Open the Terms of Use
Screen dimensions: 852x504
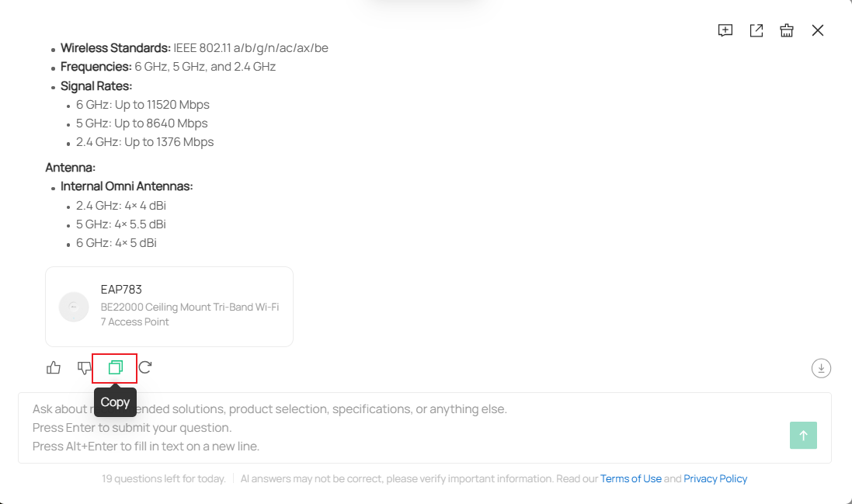pos(631,478)
